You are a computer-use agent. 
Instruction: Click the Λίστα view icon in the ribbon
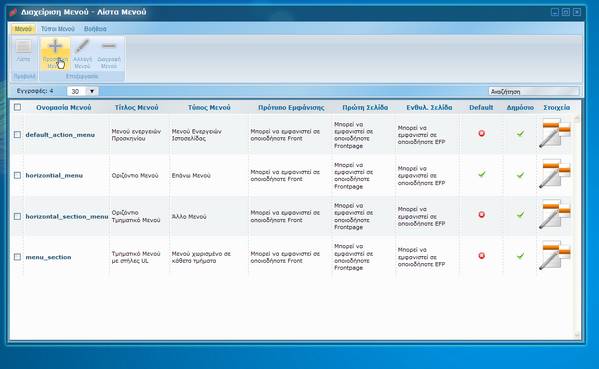23,47
